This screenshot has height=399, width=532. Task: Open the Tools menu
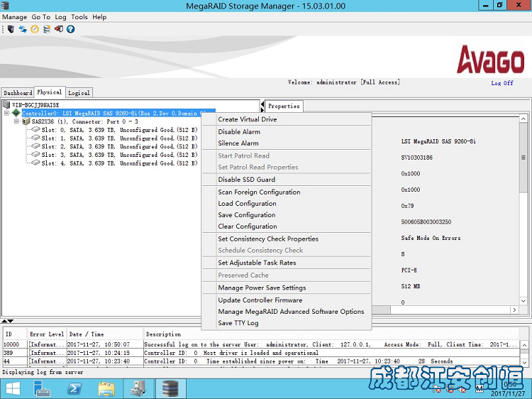(x=79, y=17)
